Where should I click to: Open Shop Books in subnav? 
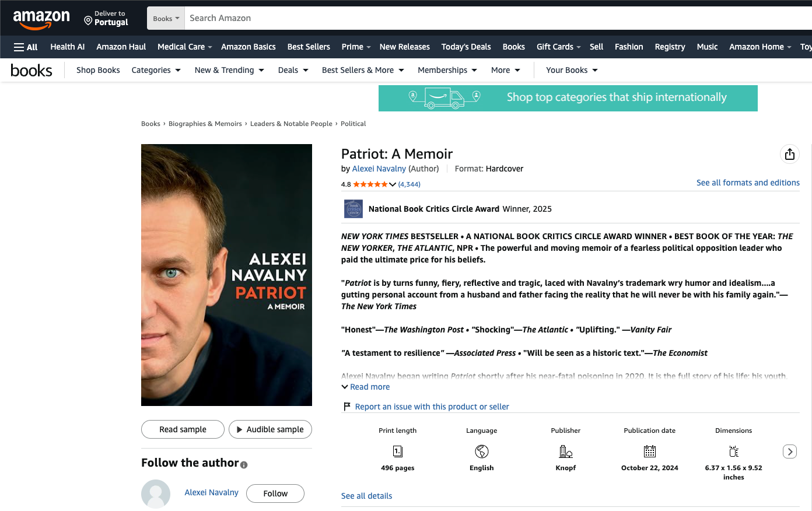pos(98,70)
